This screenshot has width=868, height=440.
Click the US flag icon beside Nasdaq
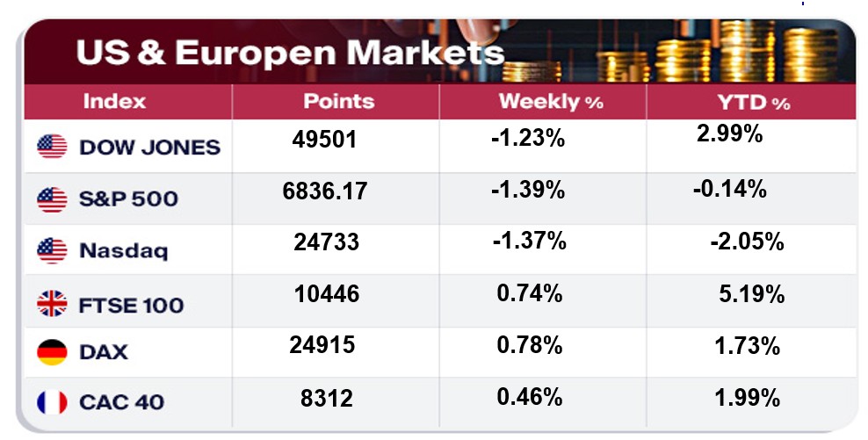(x=52, y=251)
